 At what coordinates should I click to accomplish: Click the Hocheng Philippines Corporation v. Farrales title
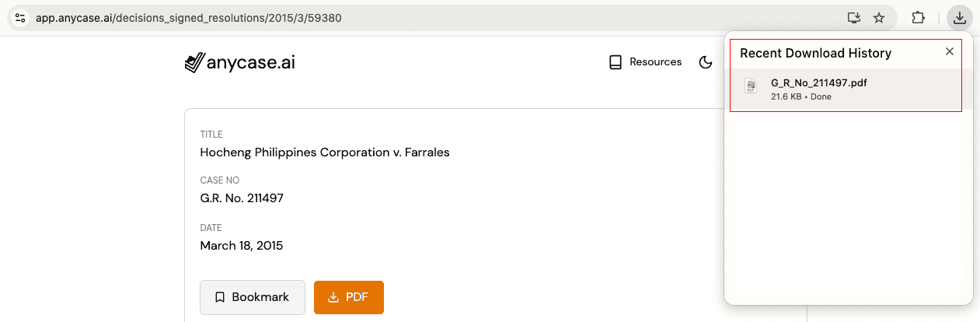tap(325, 152)
